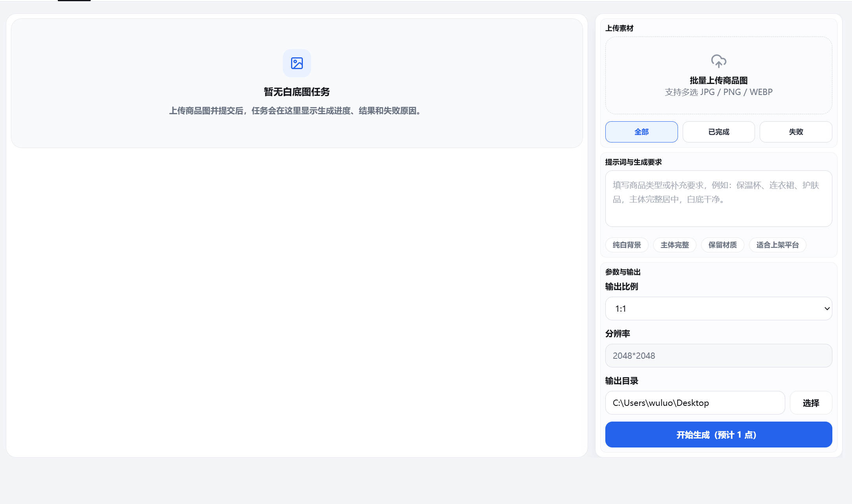Show the 失败 tasks tab

click(796, 132)
